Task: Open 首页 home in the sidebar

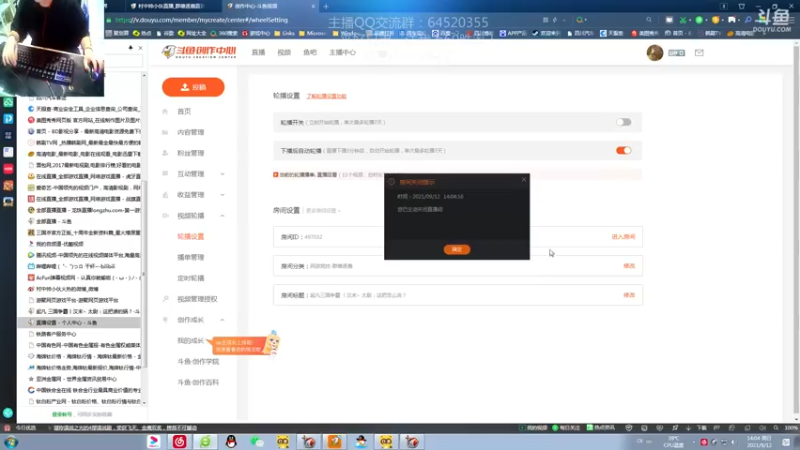Action: coord(184,111)
